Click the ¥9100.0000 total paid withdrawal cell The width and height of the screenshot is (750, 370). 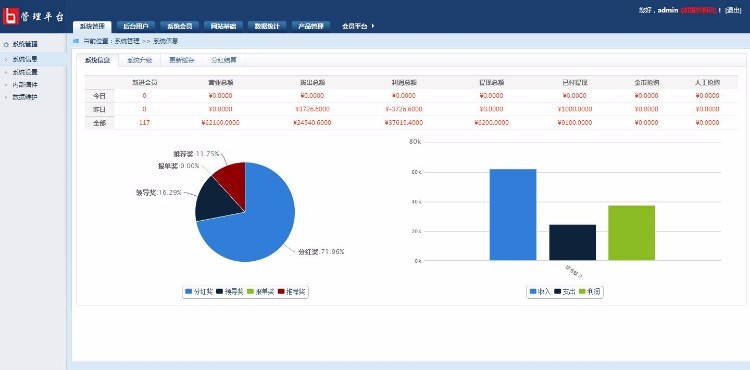click(574, 123)
